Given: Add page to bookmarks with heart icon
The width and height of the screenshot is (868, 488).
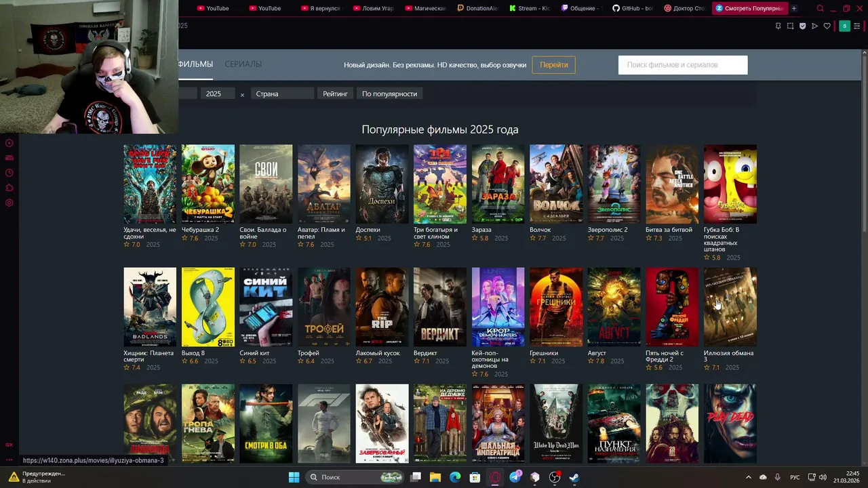Looking at the screenshot, I should [x=827, y=26].
